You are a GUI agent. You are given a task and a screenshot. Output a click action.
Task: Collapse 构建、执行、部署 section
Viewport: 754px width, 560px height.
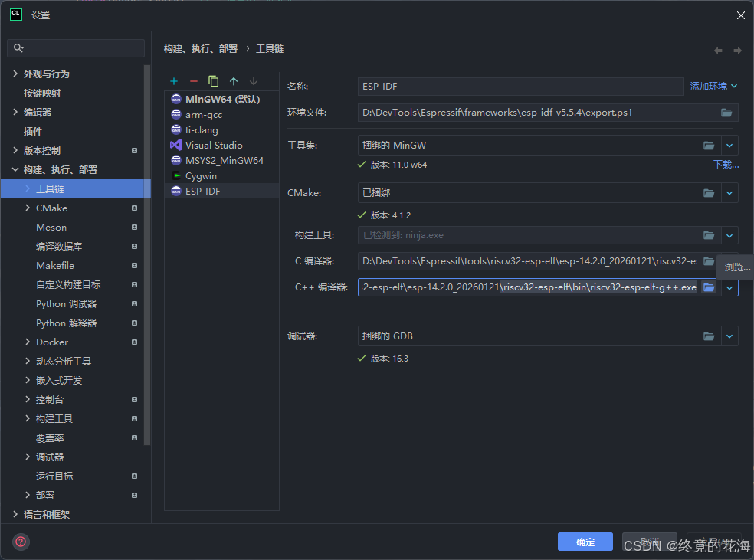(15, 169)
